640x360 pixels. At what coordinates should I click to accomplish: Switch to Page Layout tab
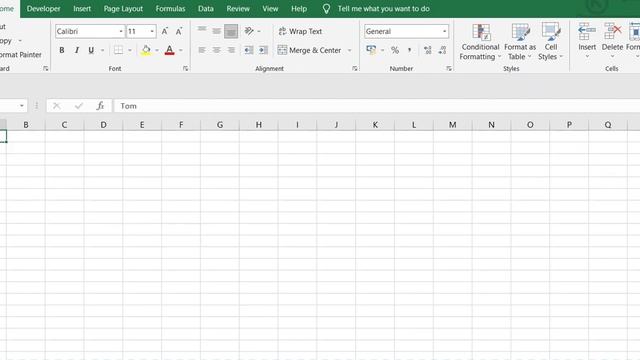click(123, 9)
